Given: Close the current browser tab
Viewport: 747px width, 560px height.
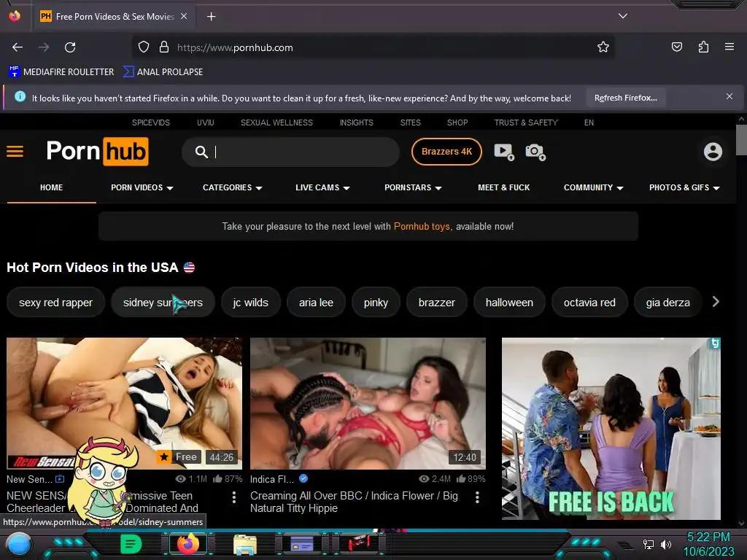Looking at the screenshot, I should [x=184, y=16].
